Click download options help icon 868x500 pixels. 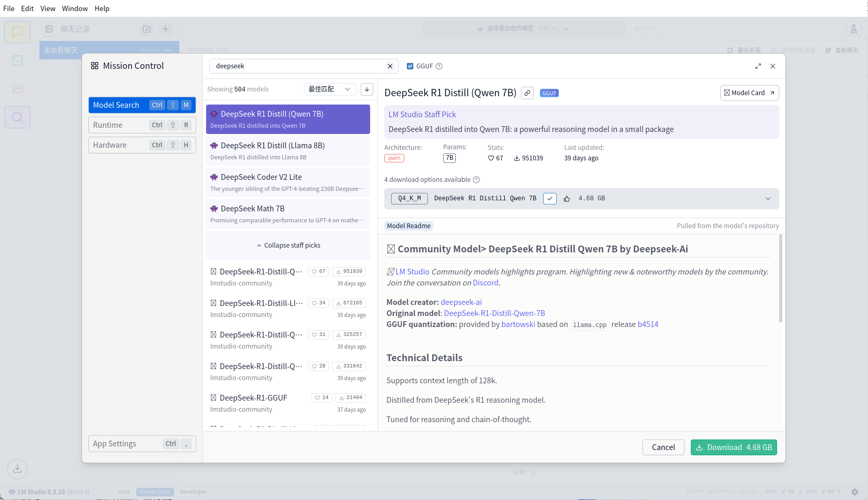[x=476, y=180]
